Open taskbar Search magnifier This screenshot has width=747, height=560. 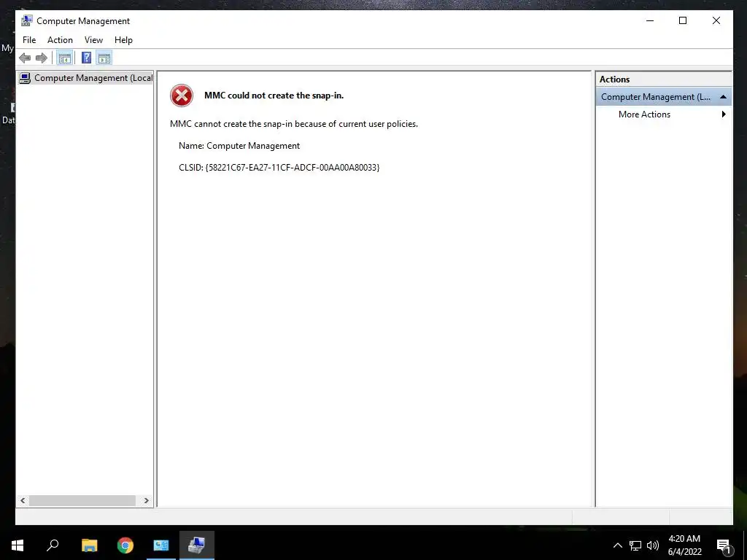coord(53,545)
